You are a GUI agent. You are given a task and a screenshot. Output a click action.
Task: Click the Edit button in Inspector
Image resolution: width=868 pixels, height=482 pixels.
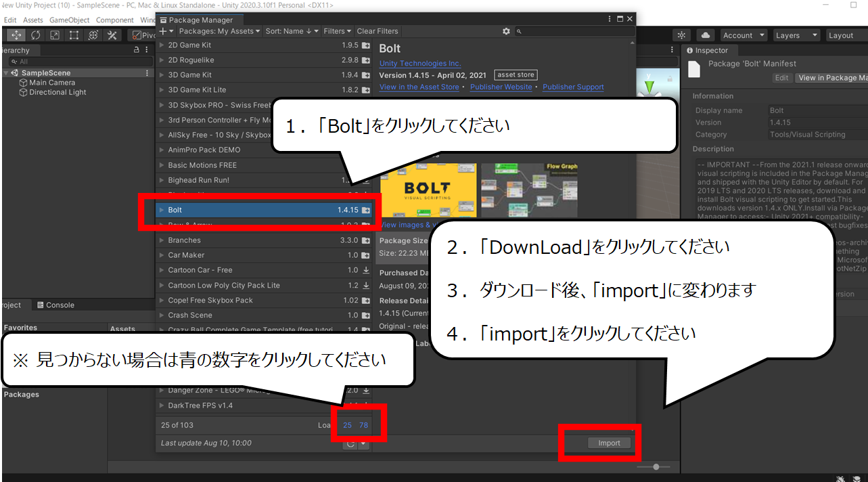[782, 78]
